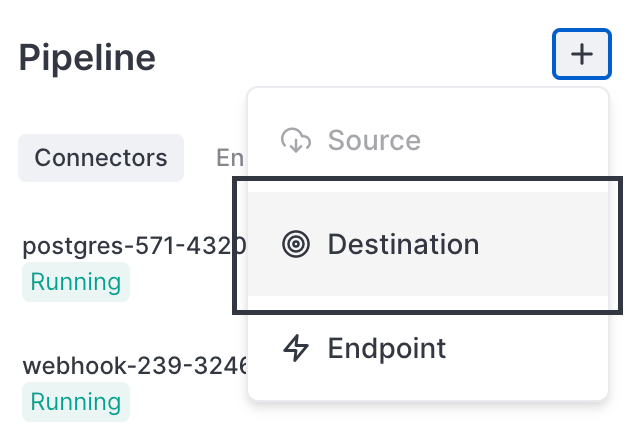Viewport: 634px width, 448px height.
Task: Click the Destination text label in the menu
Action: (403, 244)
